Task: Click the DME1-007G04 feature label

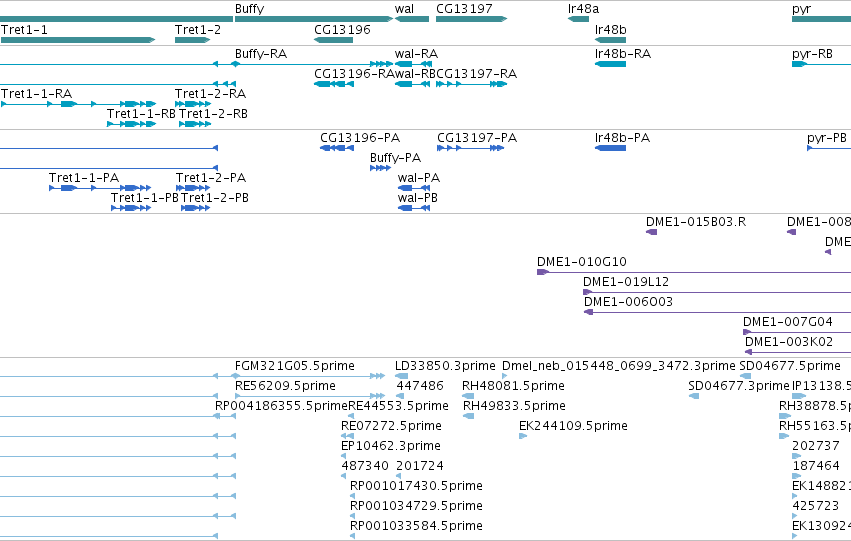Action: point(788,322)
